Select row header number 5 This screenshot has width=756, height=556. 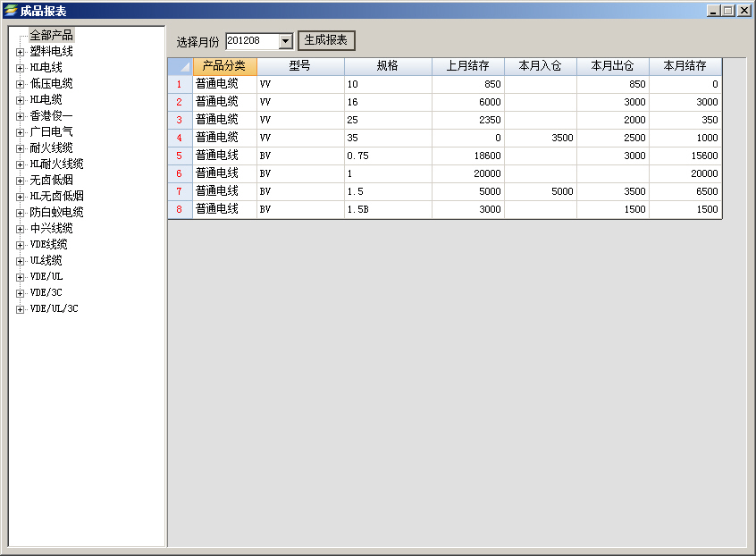pyautogui.click(x=180, y=156)
